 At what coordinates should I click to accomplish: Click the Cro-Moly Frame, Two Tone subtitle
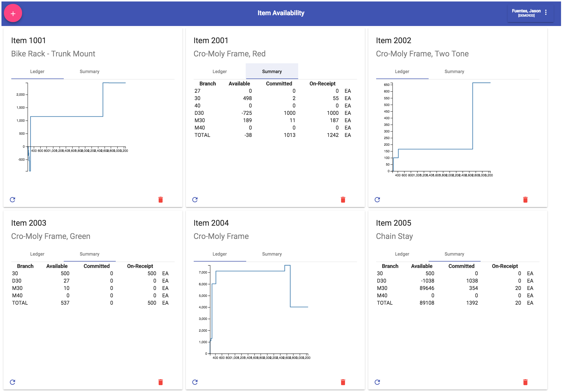point(422,54)
